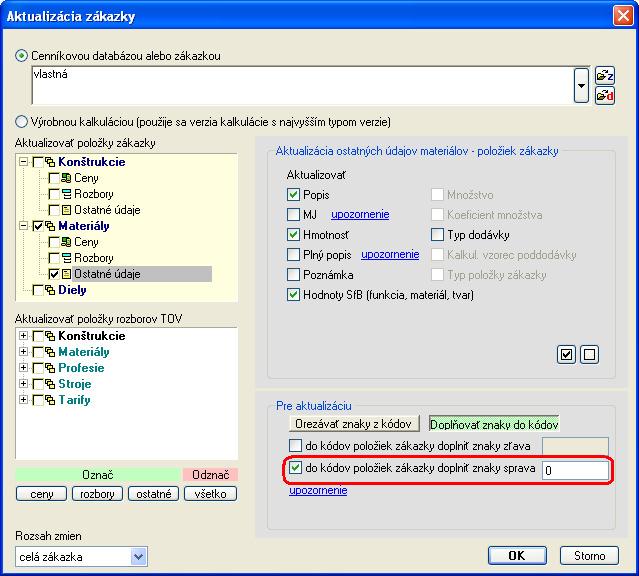Click the vlastná database text field

click(x=303, y=85)
